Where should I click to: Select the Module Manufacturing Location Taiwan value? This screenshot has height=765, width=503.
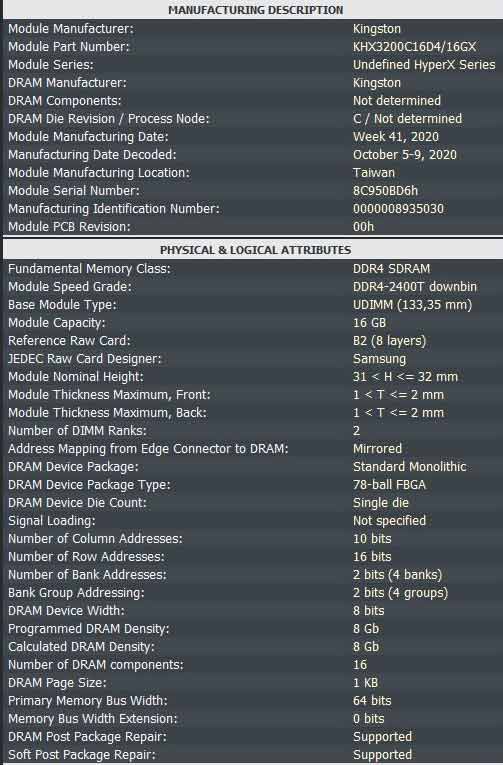(x=374, y=173)
